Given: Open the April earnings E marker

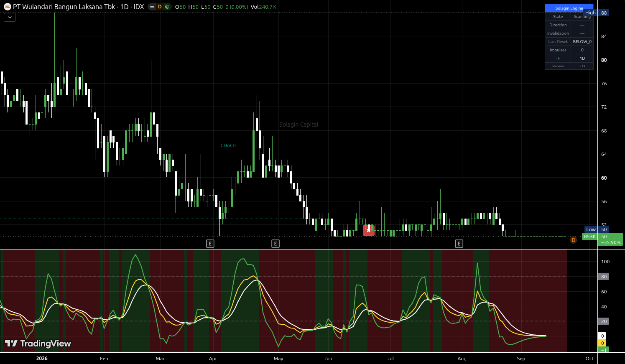Looking at the screenshot, I should [x=210, y=244].
